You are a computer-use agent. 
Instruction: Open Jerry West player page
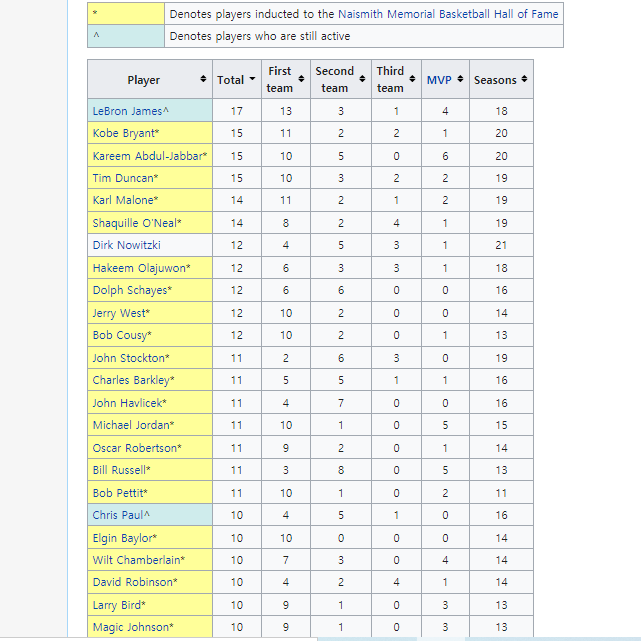tap(119, 313)
